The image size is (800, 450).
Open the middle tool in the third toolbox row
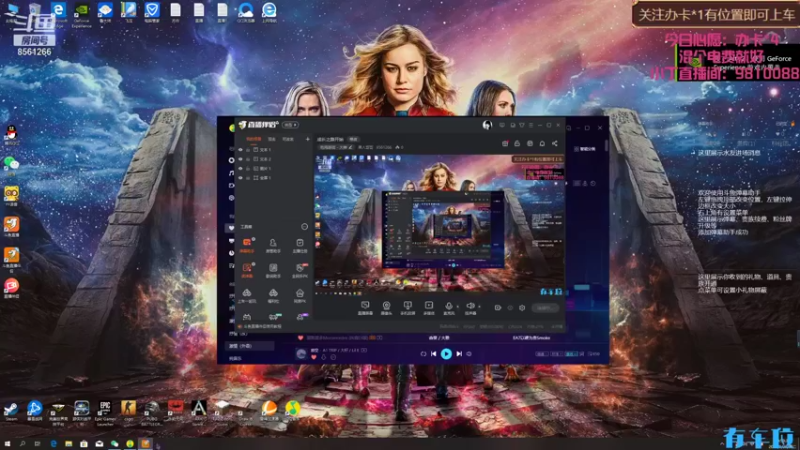coord(273,295)
